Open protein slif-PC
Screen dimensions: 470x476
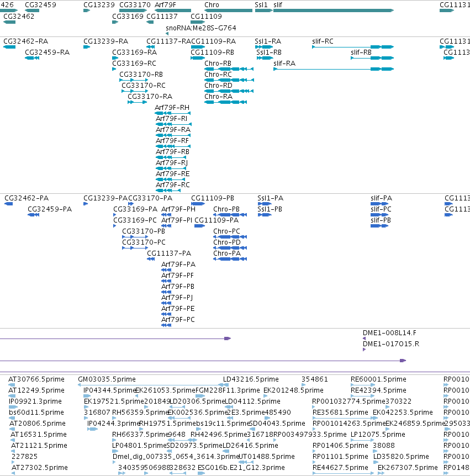coord(381,209)
